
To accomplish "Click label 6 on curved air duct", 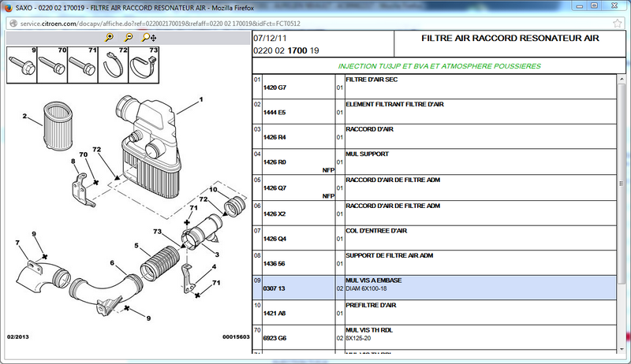I will click(112, 262).
